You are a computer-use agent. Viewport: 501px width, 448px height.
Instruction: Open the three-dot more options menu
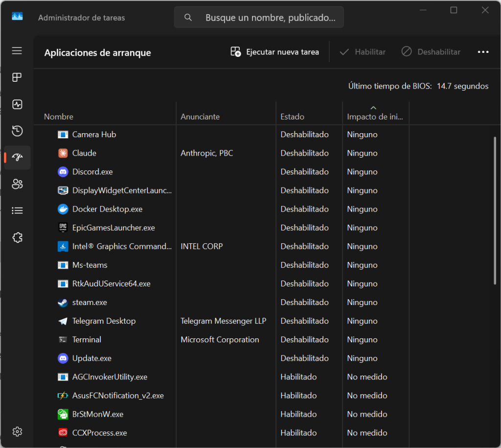coord(483,52)
